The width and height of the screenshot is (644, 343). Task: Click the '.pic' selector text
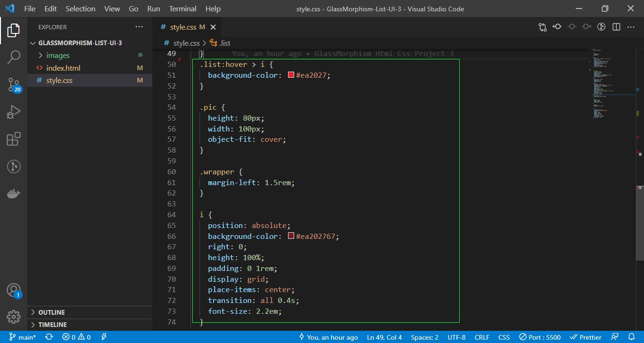[x=208, y=107]
